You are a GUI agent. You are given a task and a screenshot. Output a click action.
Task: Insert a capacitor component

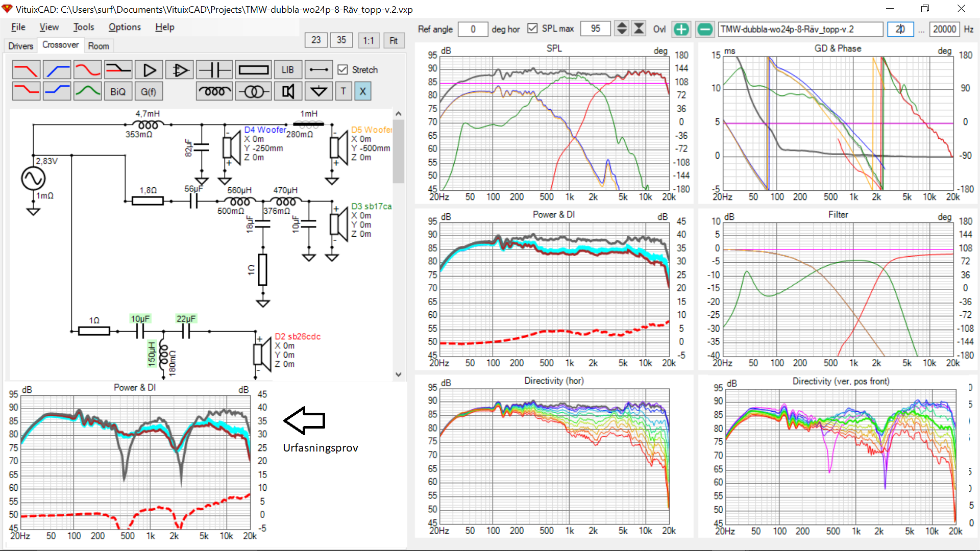(214, 70)
